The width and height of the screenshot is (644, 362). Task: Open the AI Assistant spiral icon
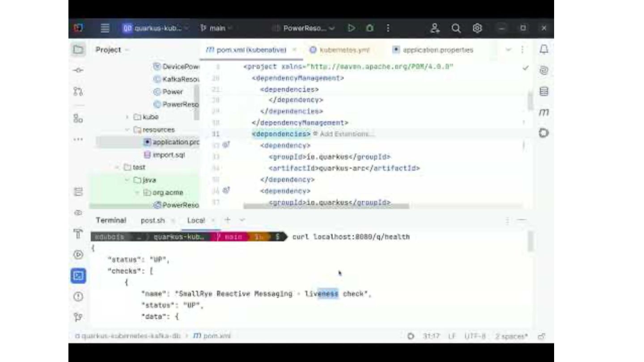tap(544, 70)
